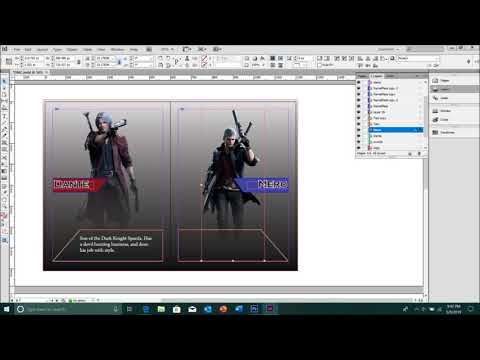Open the workspace switcher dropdown
The height and width of the screenshot is (360, 480).
pos(388,49)
